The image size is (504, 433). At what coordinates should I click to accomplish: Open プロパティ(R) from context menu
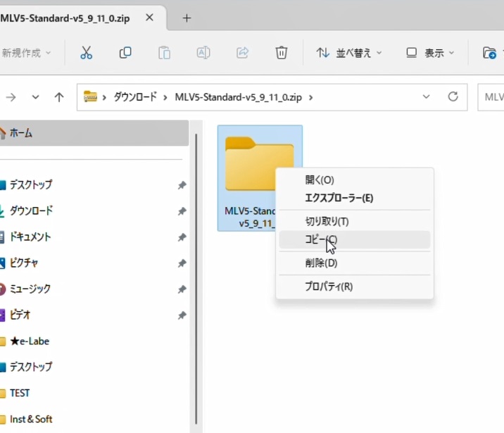pyautogui.click(x=355, y=287)
